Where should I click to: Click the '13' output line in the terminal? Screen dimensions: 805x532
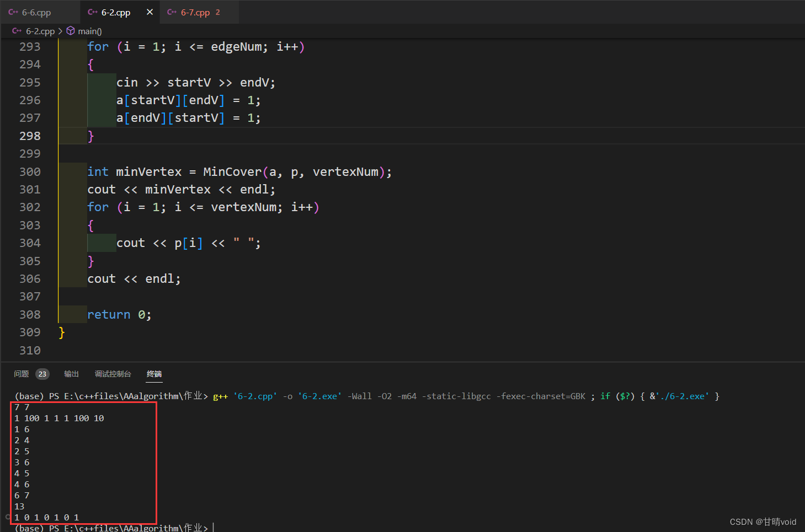[x=19, y=507]
